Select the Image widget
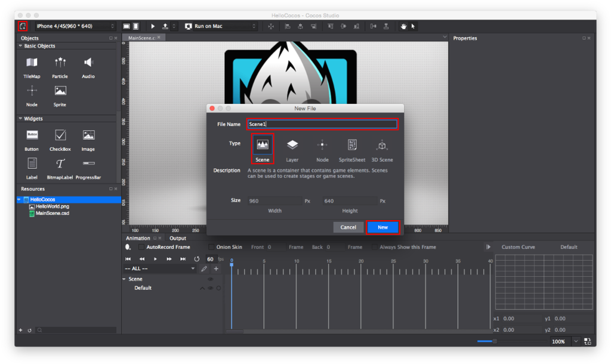 click(x=88, y=140)
